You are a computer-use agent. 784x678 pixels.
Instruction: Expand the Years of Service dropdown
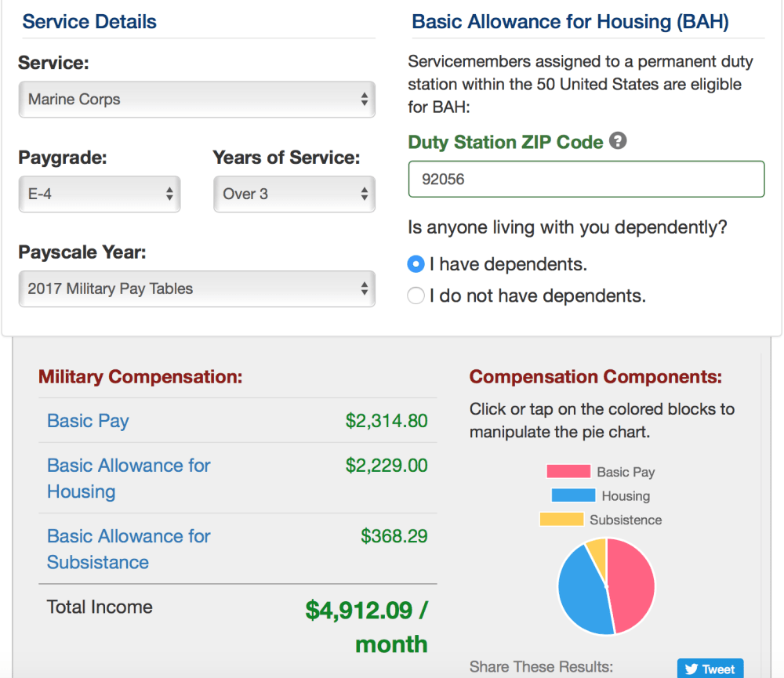(x=294, y=194)
